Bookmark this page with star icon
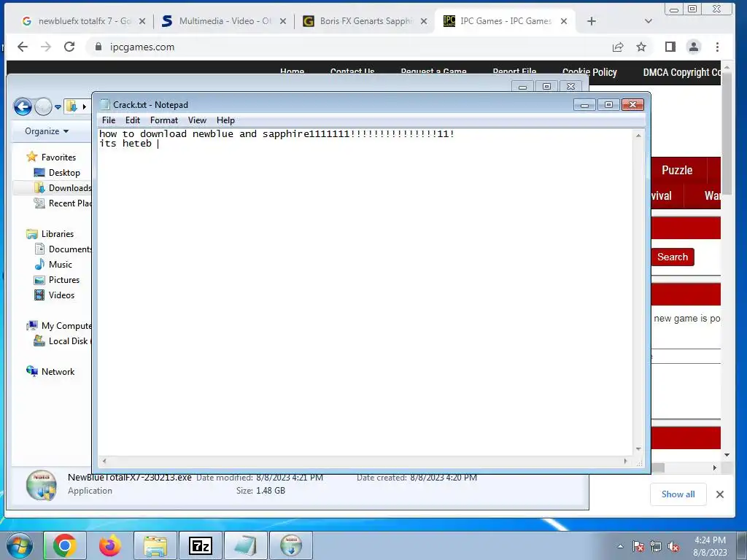 (641, 47)
